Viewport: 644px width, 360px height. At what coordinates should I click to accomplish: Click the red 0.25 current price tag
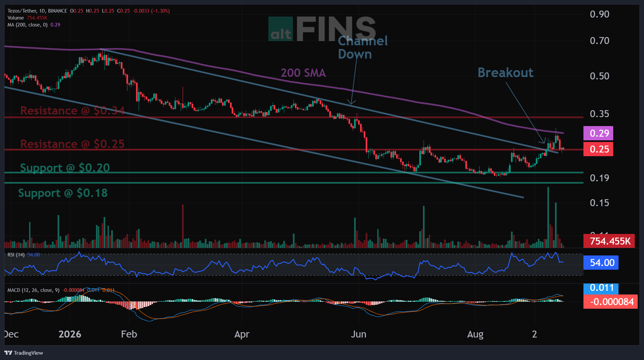coord(598,149)
